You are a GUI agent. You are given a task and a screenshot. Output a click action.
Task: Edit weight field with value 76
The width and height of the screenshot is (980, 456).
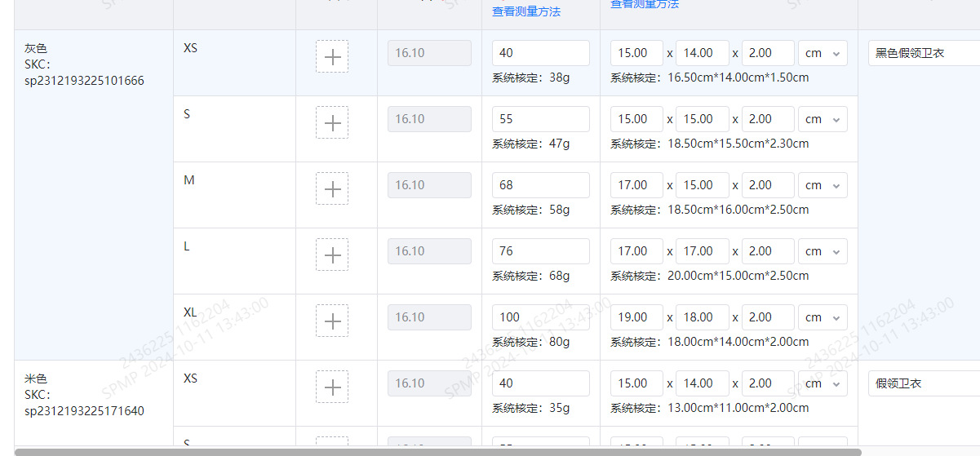click(541, 251)
